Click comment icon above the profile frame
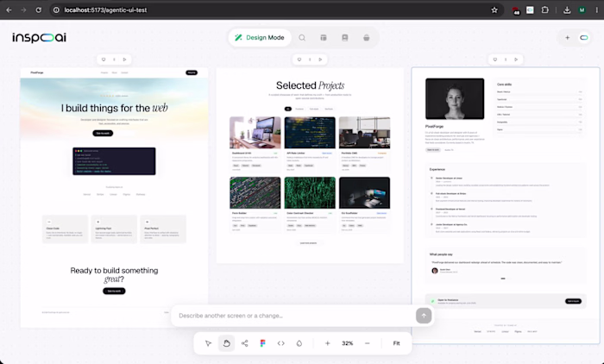The width and height of the screenshot is (604, 364). pyautogui.click(x=495, y=60)
